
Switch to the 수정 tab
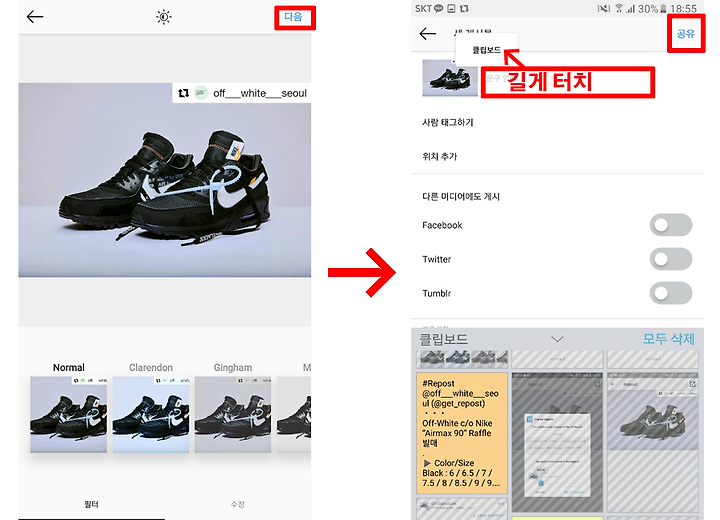237,504
